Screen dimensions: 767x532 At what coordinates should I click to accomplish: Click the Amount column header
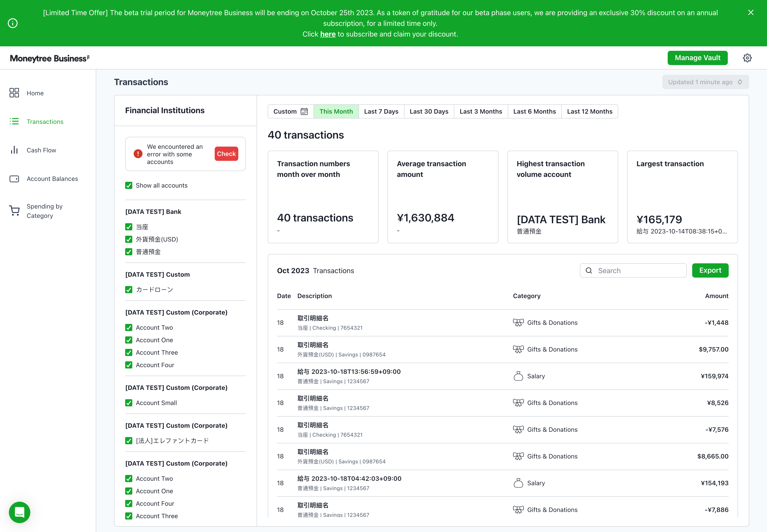pyautogui.click(x=717, y=296)
